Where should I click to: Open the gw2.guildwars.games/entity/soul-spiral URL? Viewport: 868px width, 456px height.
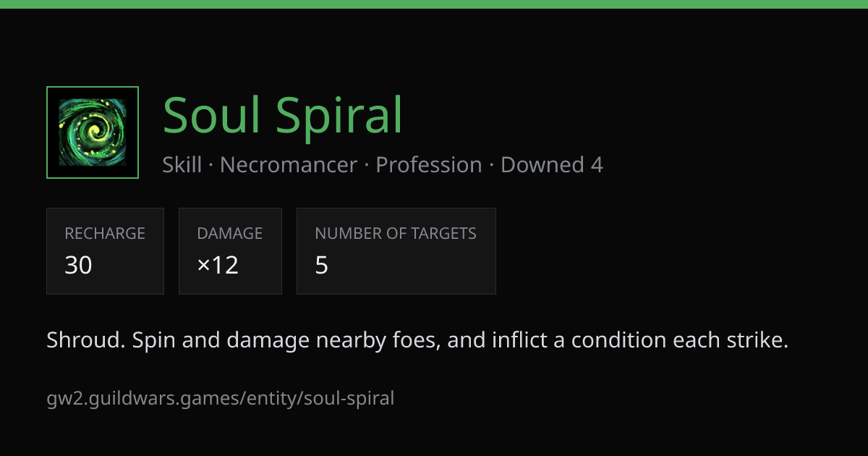221,398
